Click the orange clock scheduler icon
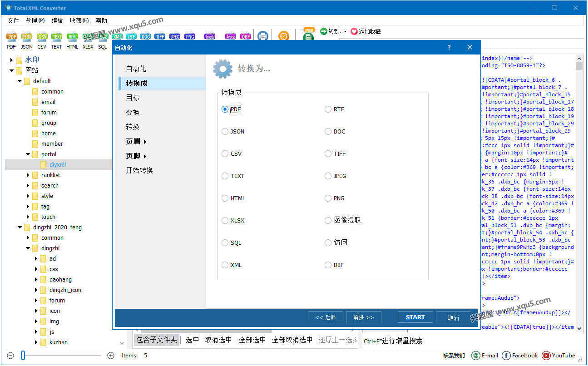This screenshot has width=588, height=366. (x=283, y=36)
